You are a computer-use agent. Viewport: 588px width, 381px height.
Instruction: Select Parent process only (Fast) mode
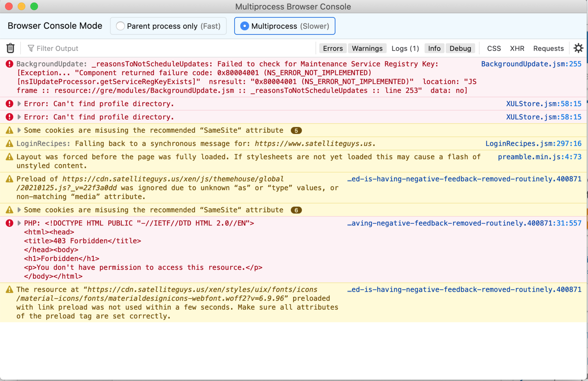(x=168, y=26)
